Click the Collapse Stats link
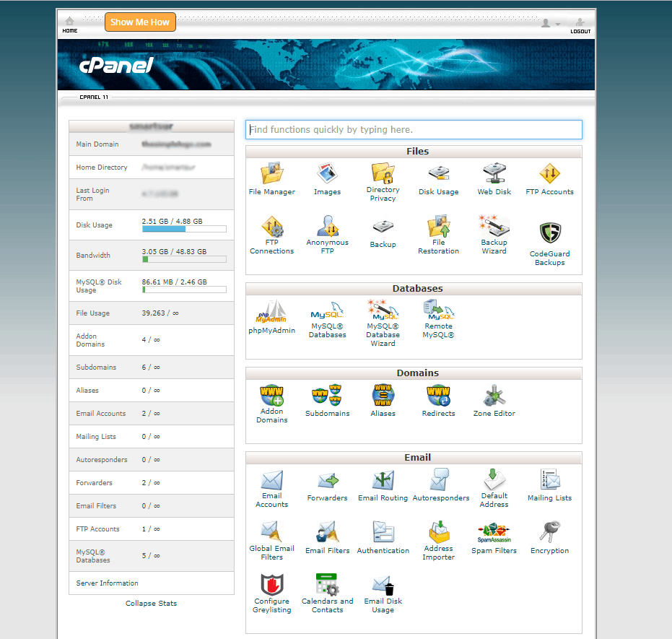 [x=152, y=603]
